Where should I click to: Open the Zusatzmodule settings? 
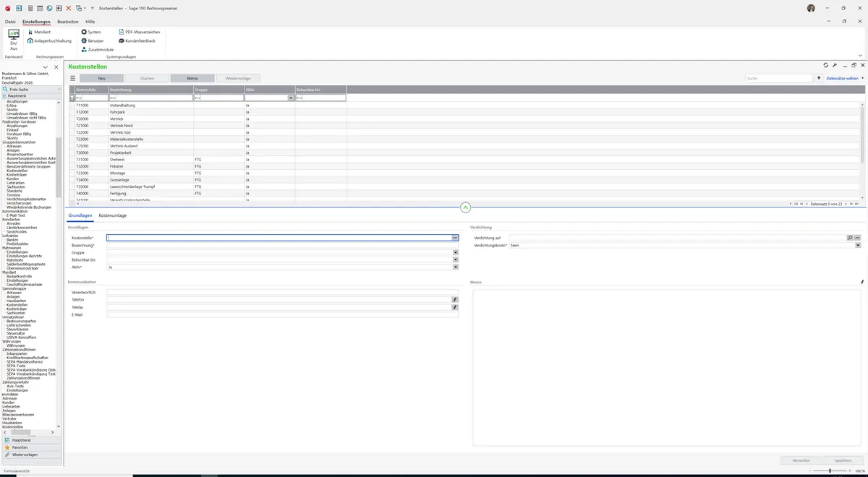(x=98, y=49)
